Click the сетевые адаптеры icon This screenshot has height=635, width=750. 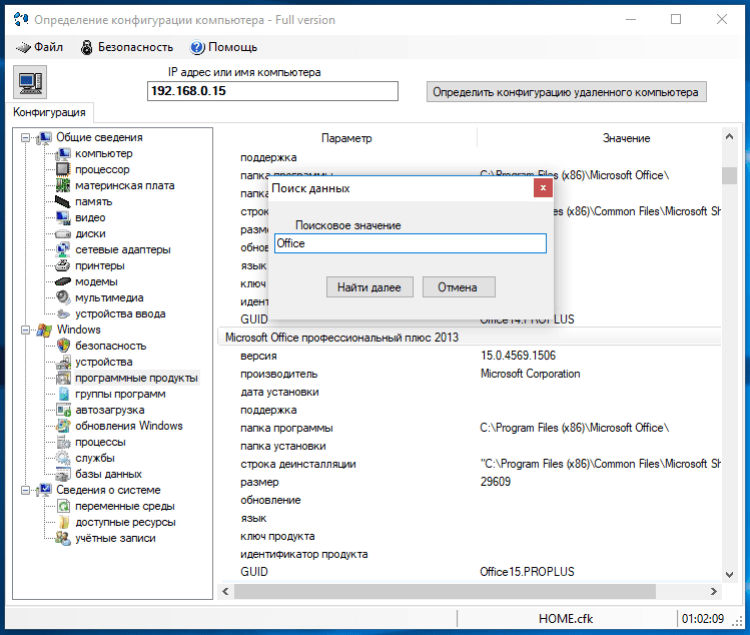(63, 250)
